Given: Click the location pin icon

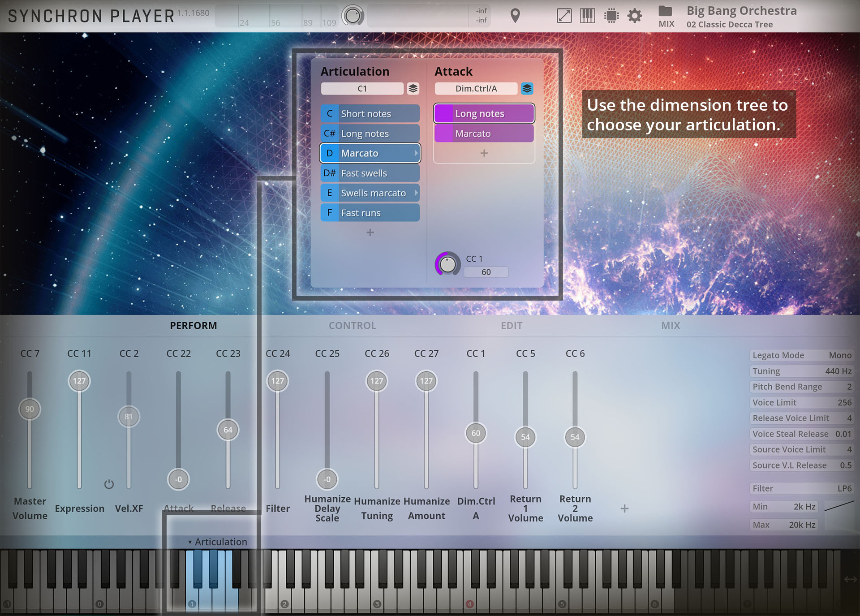Looking at the screenshot, I should tap(515, 16).
